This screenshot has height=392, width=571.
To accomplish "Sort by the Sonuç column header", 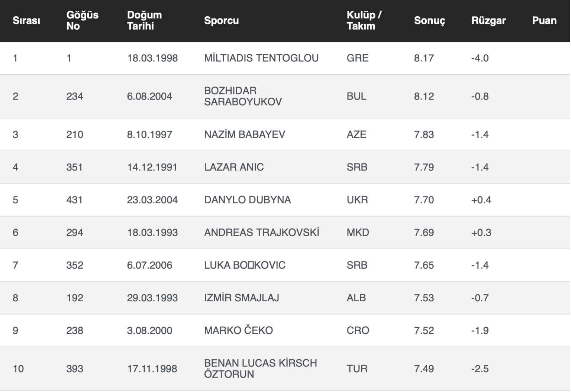I will (x=429, y=20).
